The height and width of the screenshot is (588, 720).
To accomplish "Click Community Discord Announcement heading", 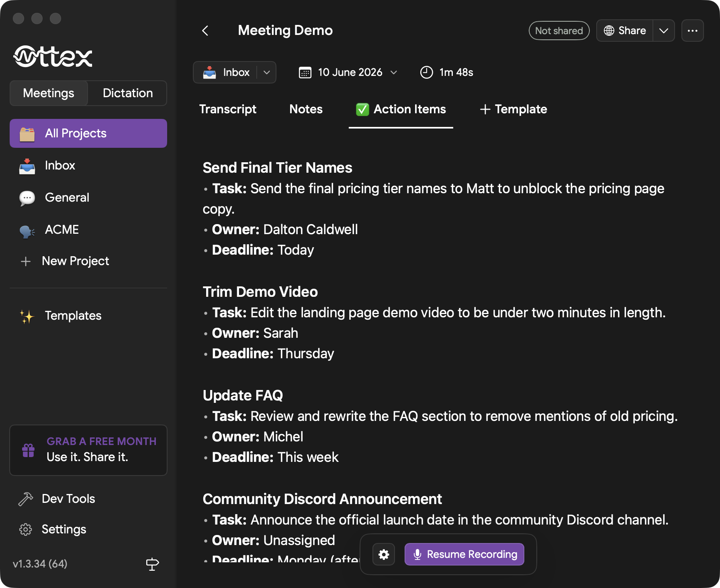I will point(322,499).
